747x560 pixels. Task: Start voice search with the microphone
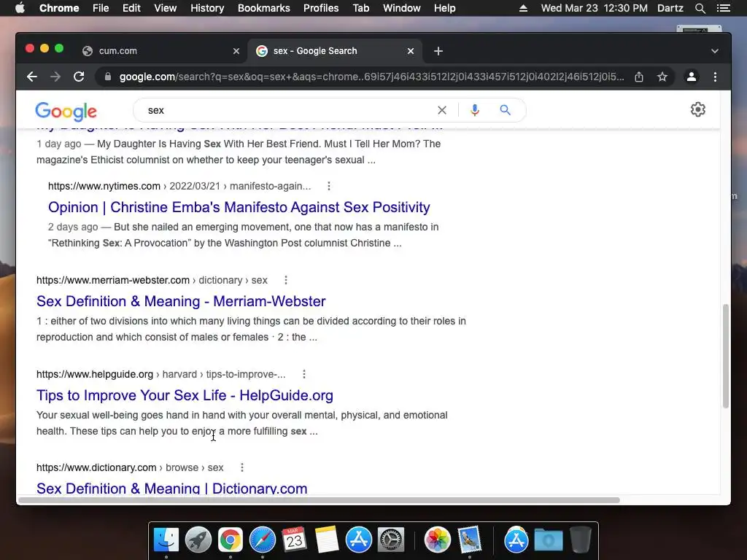click(x=474, y=110)
